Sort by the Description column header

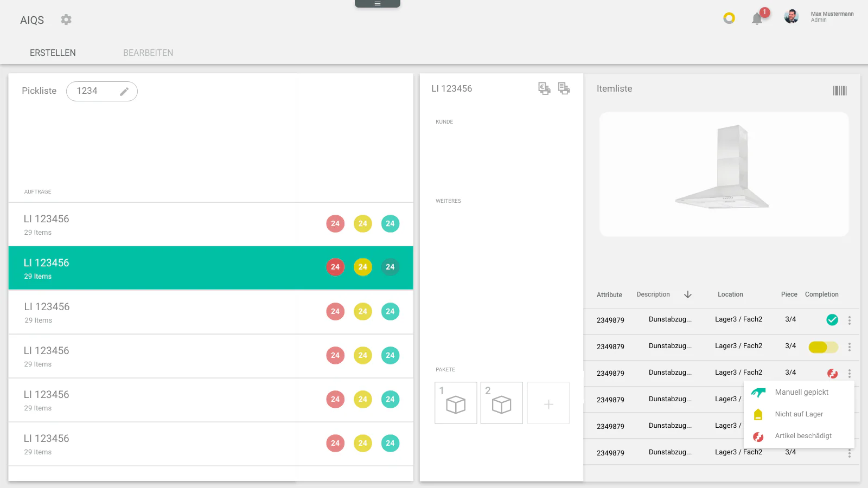[x=653, y=294]
